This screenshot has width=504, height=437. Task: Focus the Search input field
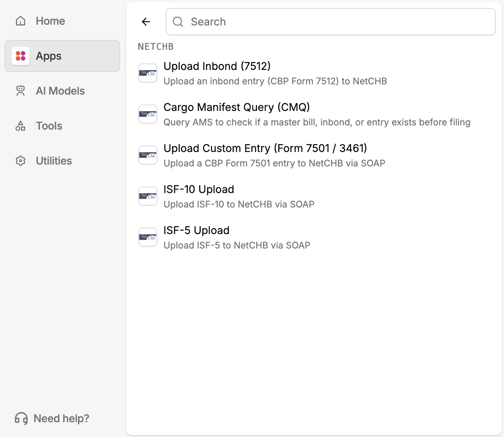[x=331, y=22]
